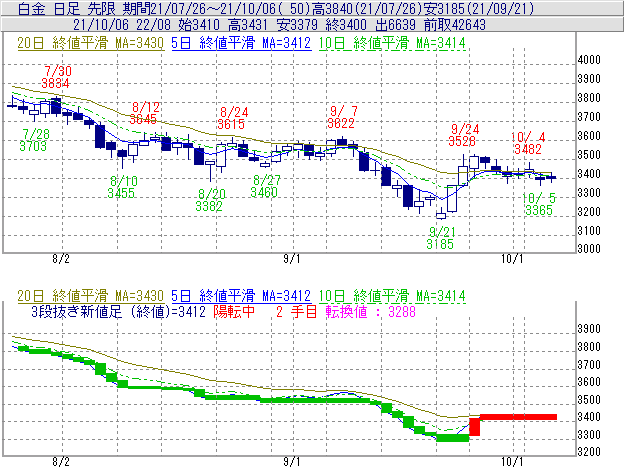Click the 10/5 3365 low annotation
Viewport: 624px width, 475px height.
[x=539, y=204]
